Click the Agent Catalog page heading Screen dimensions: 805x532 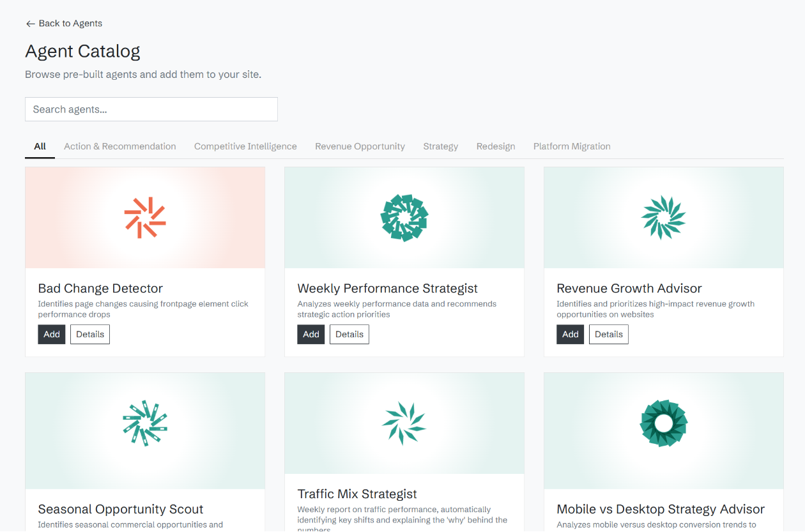(82, 51)
